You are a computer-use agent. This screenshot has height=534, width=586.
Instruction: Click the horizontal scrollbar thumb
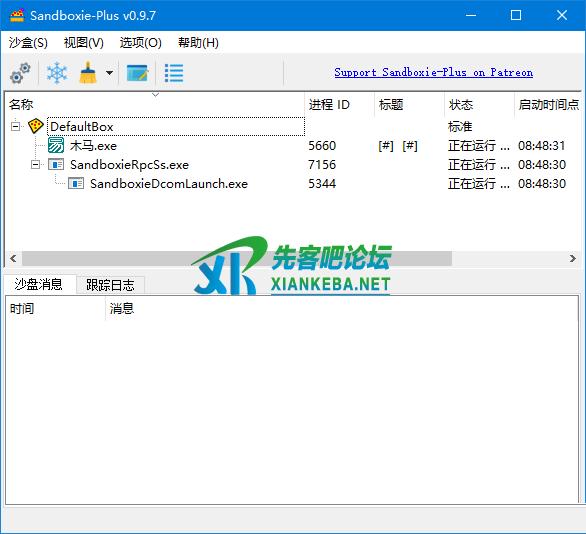point(237,258)
